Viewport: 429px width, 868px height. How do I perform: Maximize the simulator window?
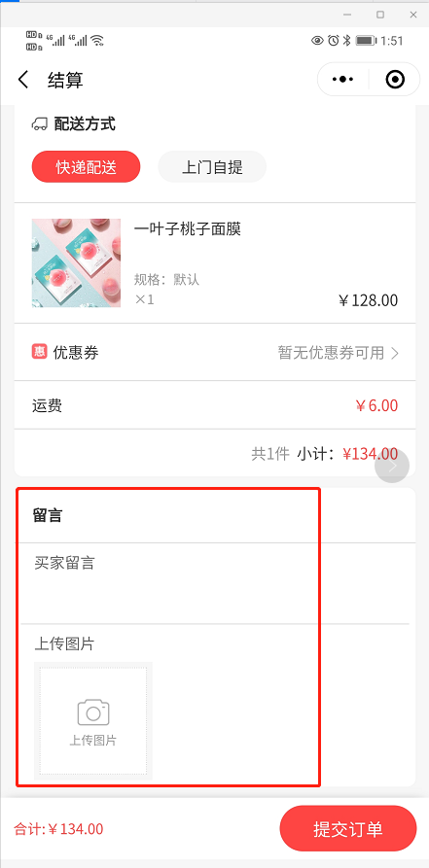coord(380,15)
